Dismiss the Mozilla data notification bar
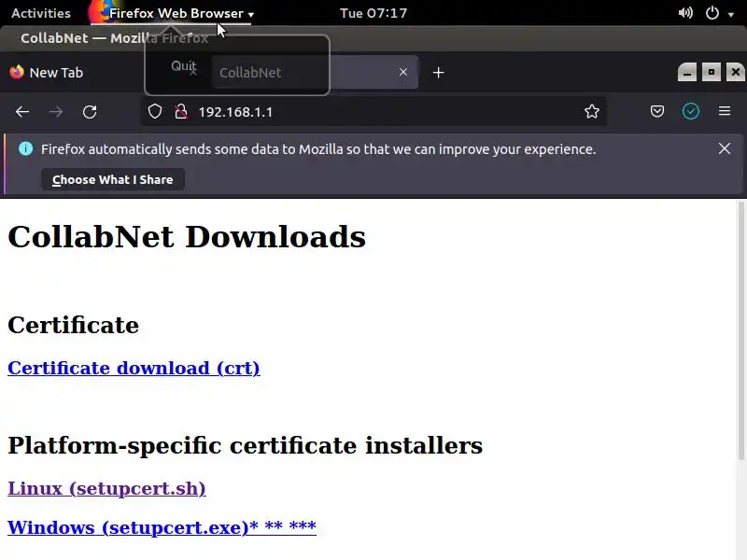 click(725, 148)
